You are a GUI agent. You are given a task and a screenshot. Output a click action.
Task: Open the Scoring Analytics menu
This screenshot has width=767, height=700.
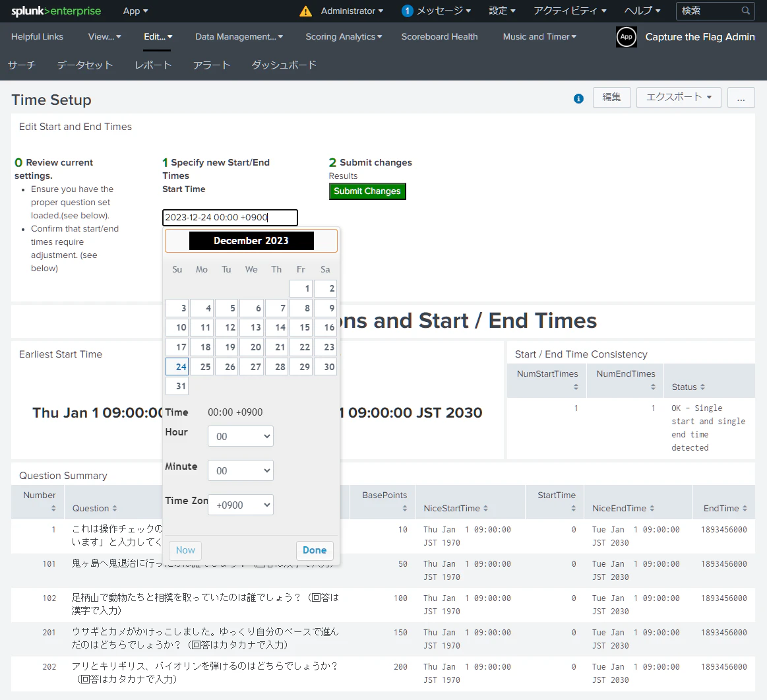coord(344,37)
